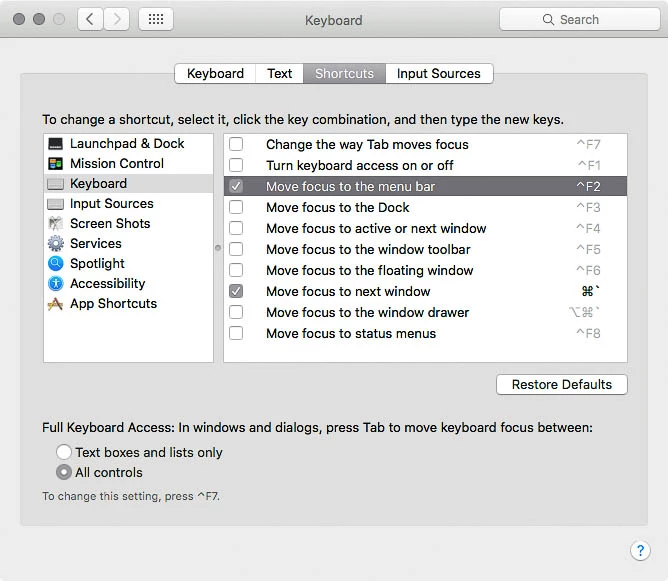Image resolution: width=668 pixels, height=581 pixels.
Task: Click the ^F3 shortcut for the Dock
Action: coord(588,207)
